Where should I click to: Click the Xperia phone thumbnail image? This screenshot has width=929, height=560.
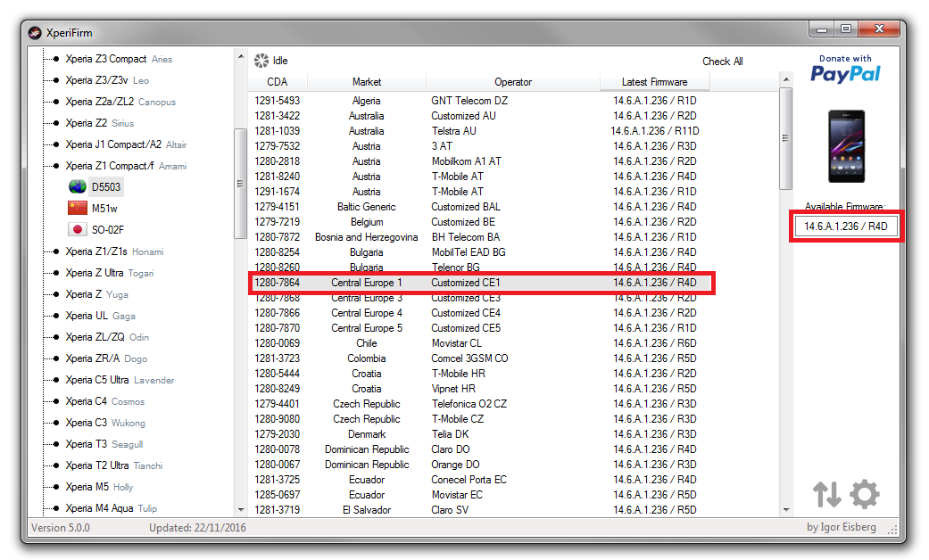click(x=845, y=146)
